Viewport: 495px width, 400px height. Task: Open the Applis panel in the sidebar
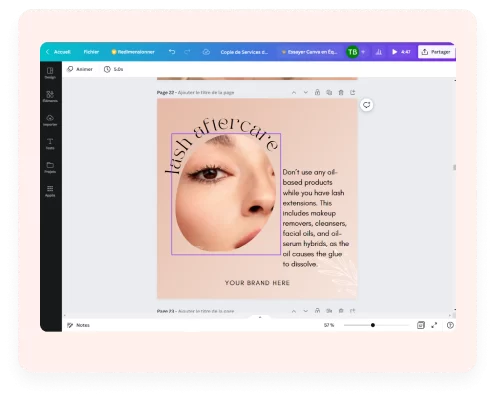50,191
